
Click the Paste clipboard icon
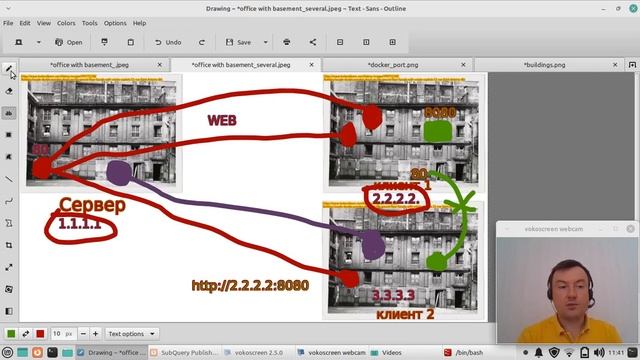tap(131, 42)
